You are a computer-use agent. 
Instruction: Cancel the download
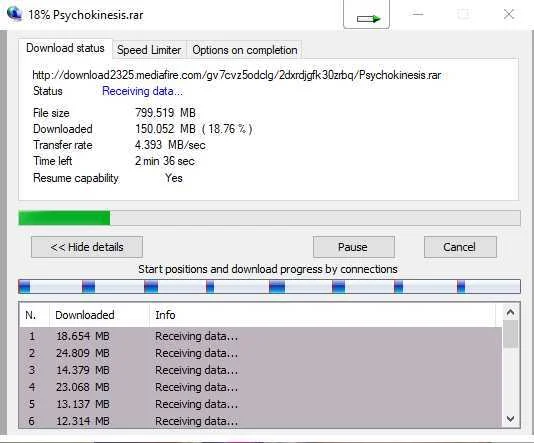tap(460, 247)
